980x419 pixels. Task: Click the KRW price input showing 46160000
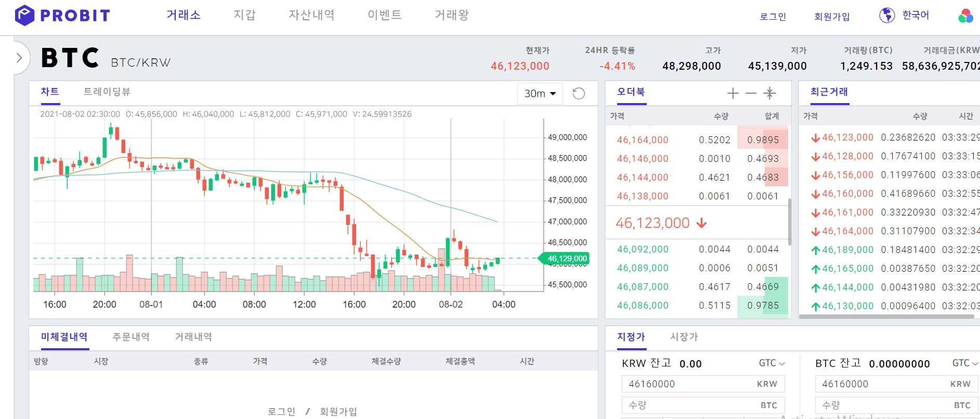point(702,384)
